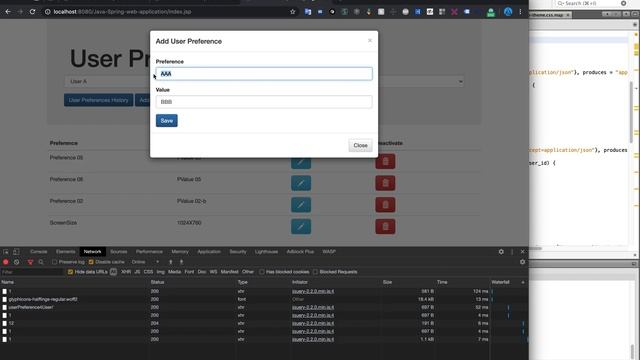This screenshot has width=640, height=360.
Task: Open the DevTools more options kebab menu
Action: click(x=512, y=252)
